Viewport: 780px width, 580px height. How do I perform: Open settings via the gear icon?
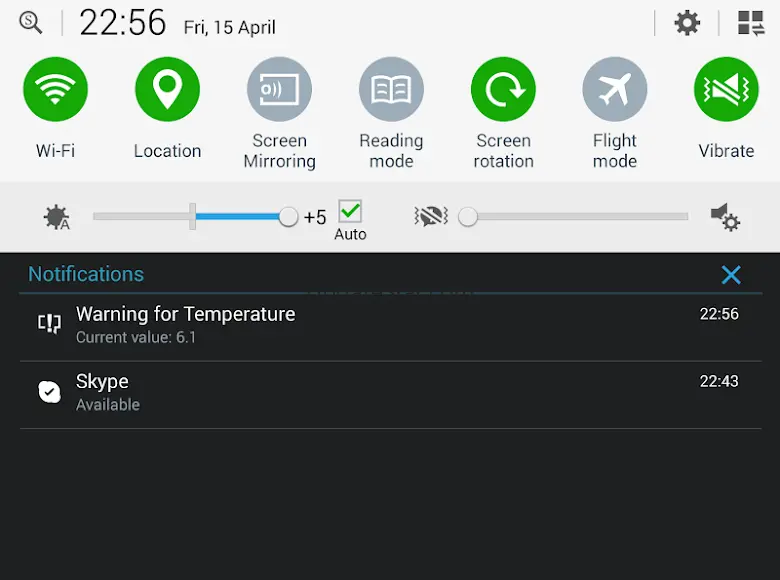coord(687,23)
